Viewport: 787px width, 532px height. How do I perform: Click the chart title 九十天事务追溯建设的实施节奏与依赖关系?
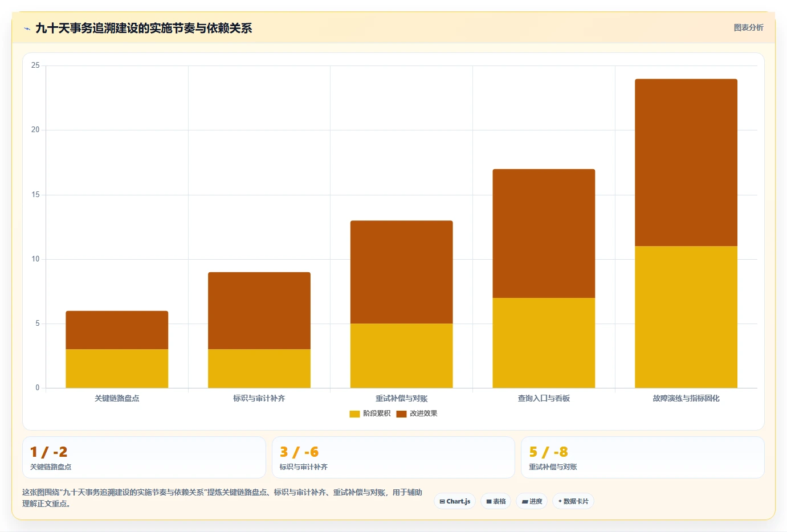tap(144, 28)
